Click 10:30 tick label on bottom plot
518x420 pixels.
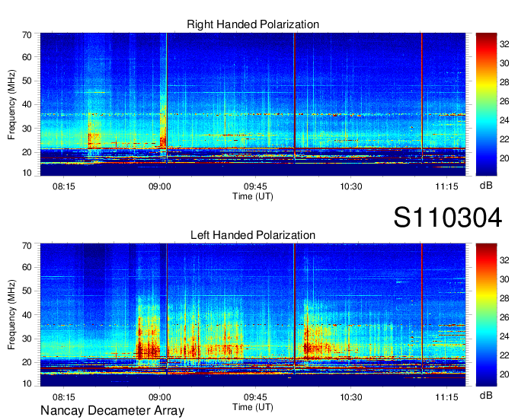(351, 397)
